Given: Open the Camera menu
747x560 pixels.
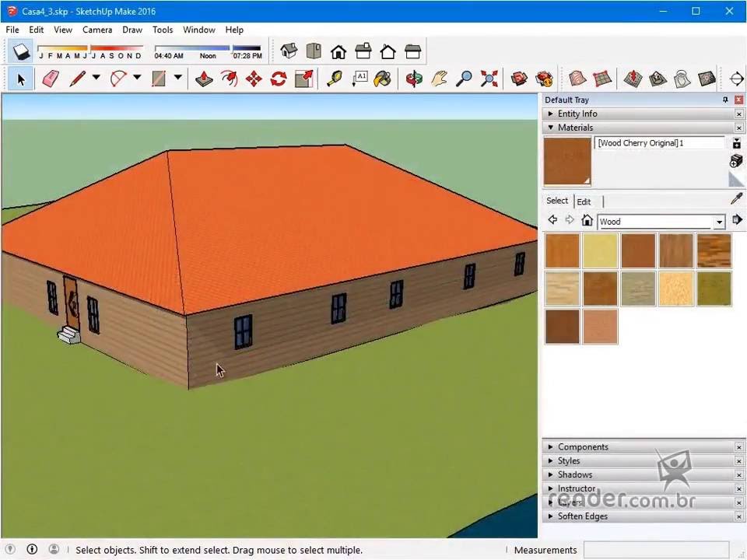Looking at the screenshot, I should point(97,30).
